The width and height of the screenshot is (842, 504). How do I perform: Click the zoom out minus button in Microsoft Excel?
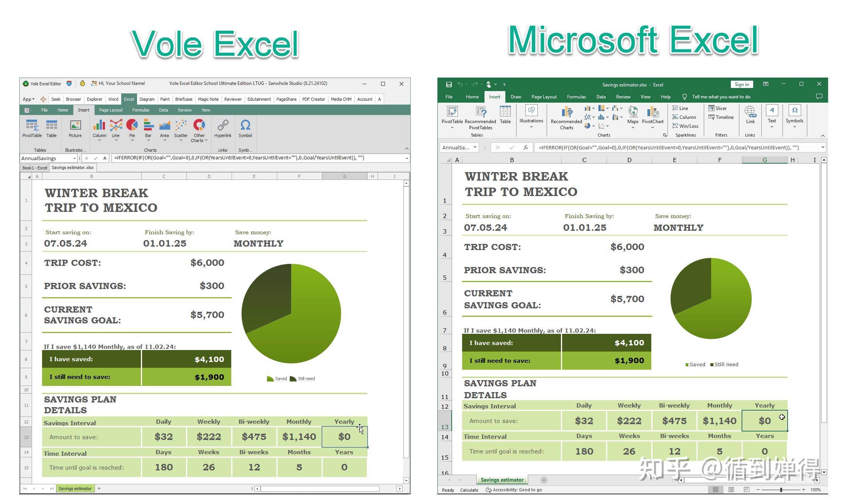[x=758, y=490]
